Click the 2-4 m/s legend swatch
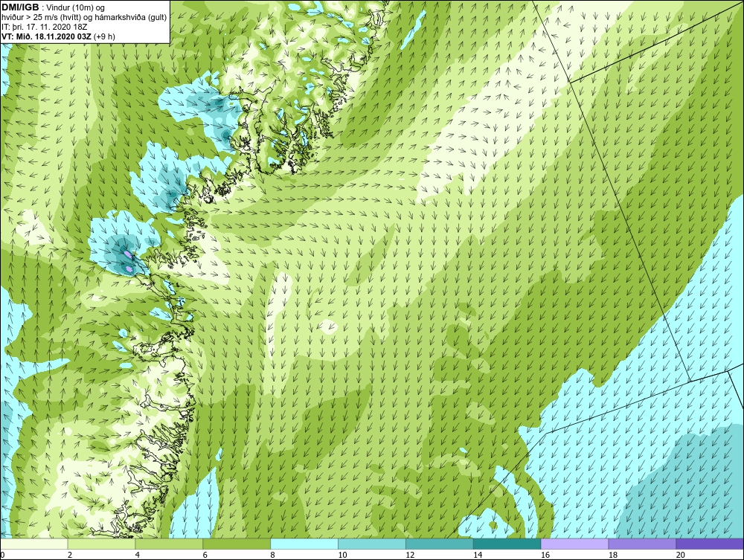 (x=101, y=544)
